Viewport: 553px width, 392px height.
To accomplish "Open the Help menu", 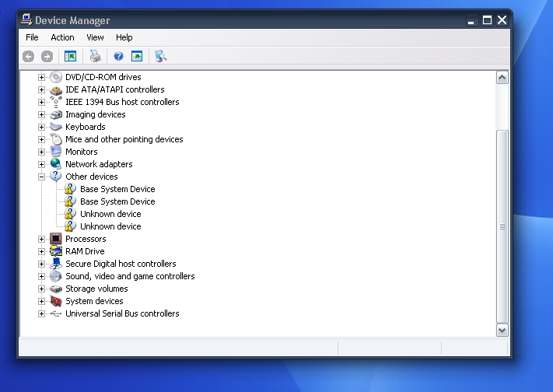I will point(124,37).
